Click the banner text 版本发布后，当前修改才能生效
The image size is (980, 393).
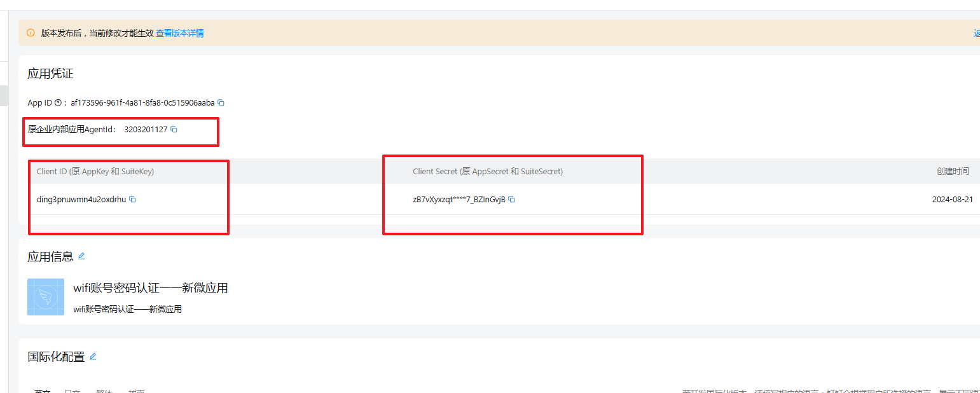coord(97,33)
